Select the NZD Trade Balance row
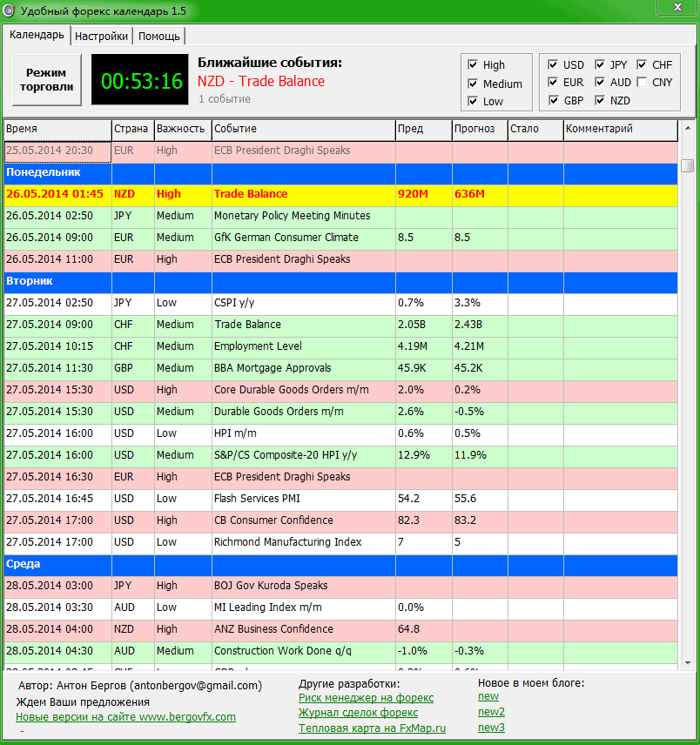Screen dimensions: 700x745 (x=251, y=194)
